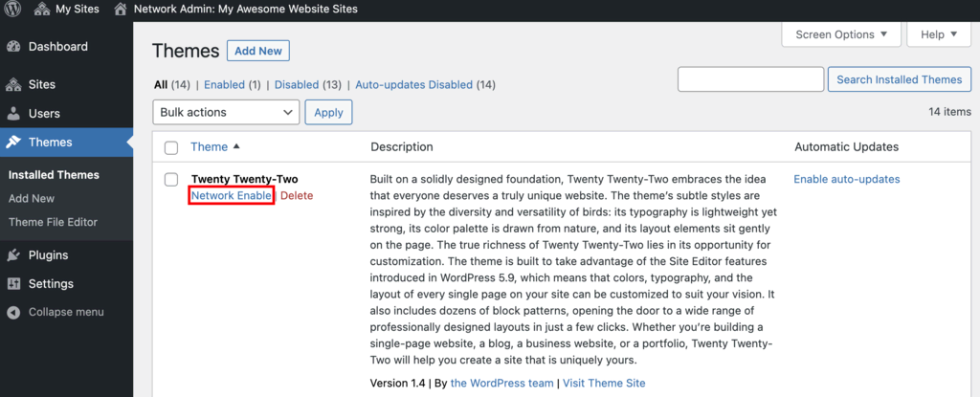
Task: Click the theme search input field
Action: (750, 79)
